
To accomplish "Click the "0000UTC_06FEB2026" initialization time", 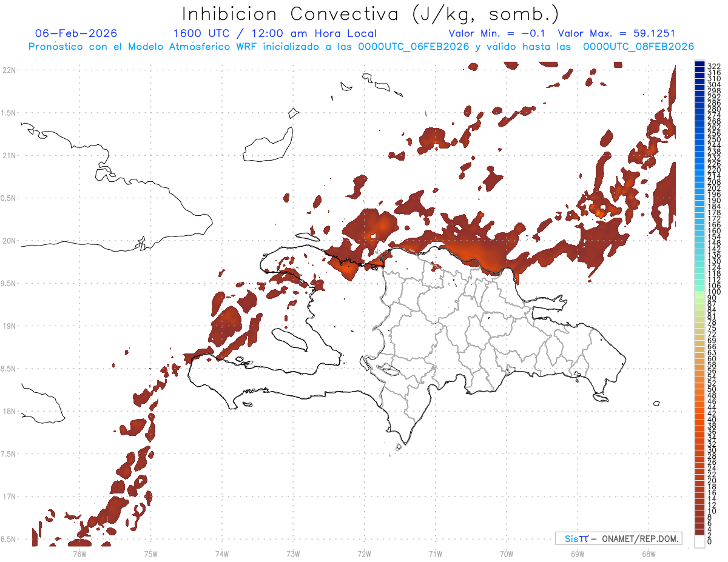I will point(414,47).
